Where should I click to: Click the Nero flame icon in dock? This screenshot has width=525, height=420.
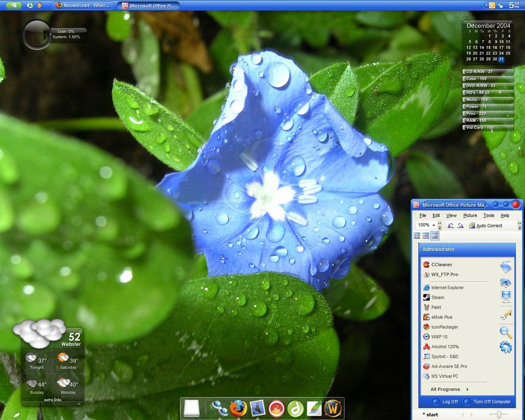click(x=276, y=409)
